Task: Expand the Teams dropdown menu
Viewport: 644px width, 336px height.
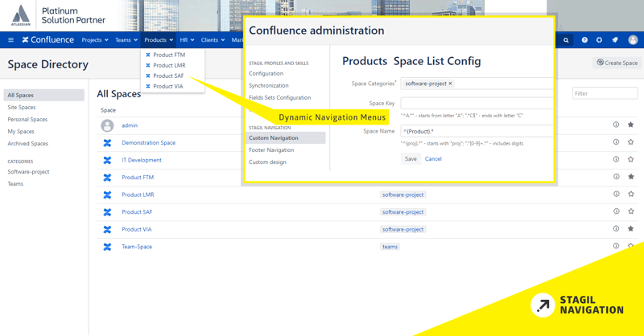Action: point(126,40)
